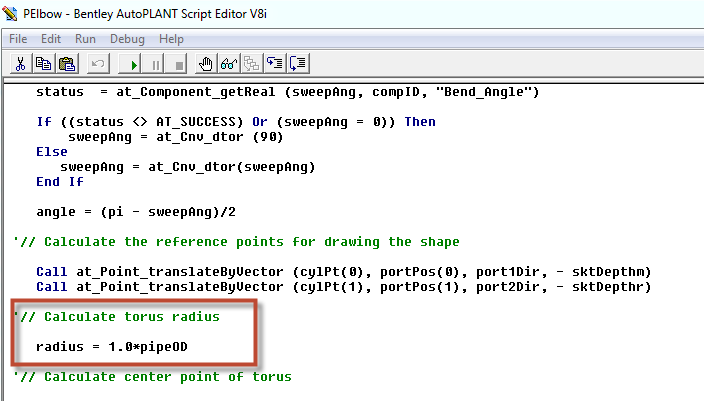Image resolution: width=704 pixels, height=401 pixels.
Task: Click the "'// Calculate torus radius" comment
Action: 117,317
